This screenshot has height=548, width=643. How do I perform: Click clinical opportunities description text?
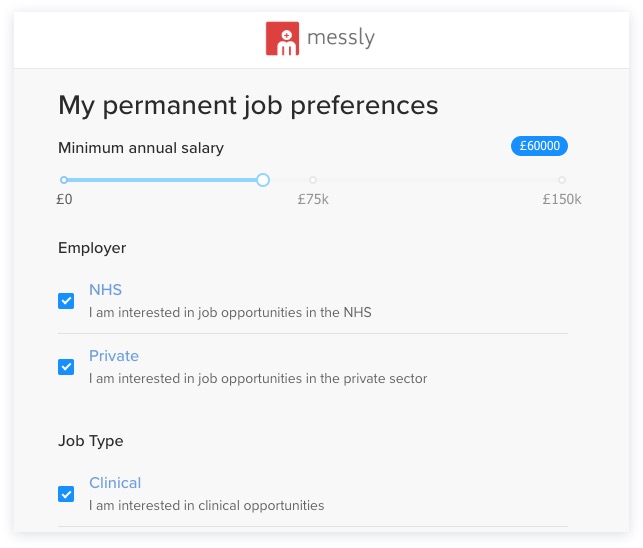point(206,506)
